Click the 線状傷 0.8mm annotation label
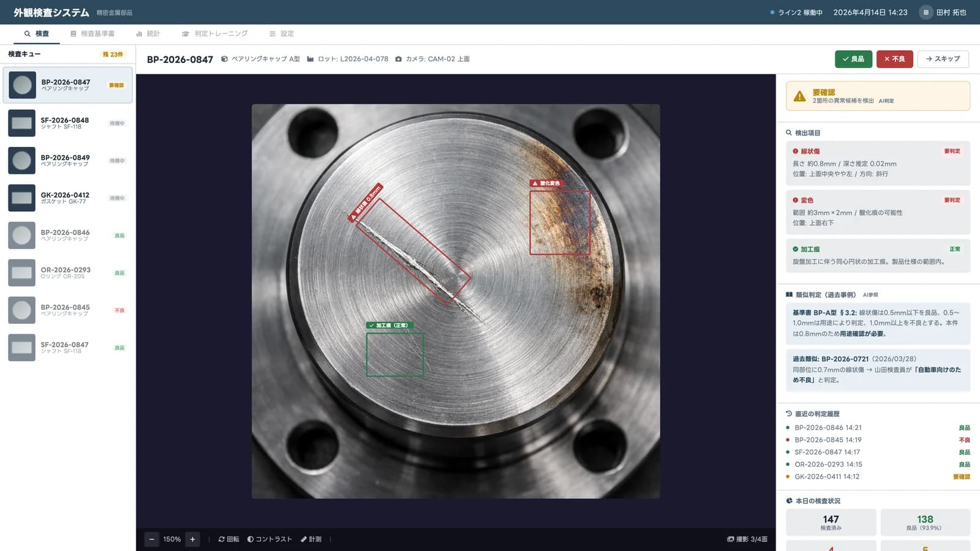 (366, 202)
